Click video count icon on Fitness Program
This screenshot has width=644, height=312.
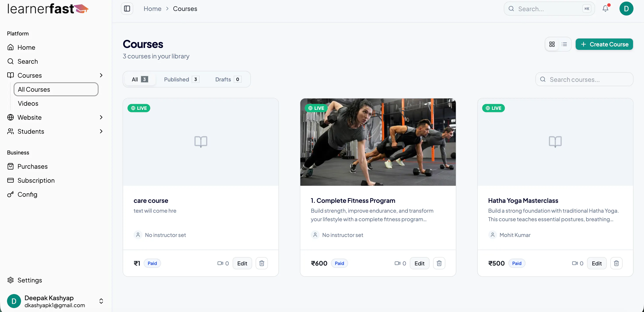[x=397, y=263]
